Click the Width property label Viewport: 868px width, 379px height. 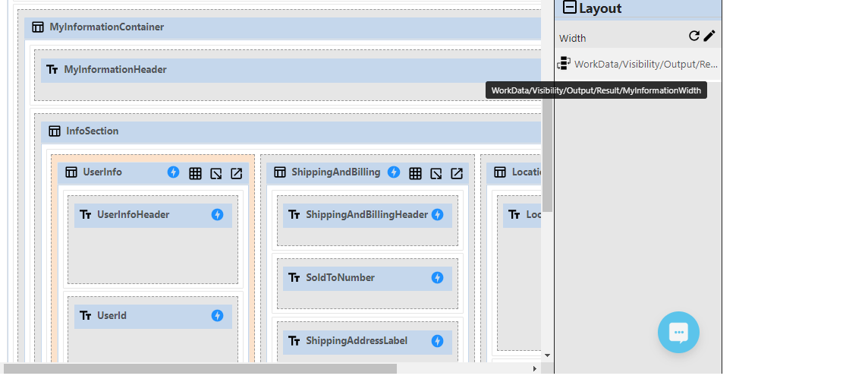pyautogui.click(x=572, y=38)
